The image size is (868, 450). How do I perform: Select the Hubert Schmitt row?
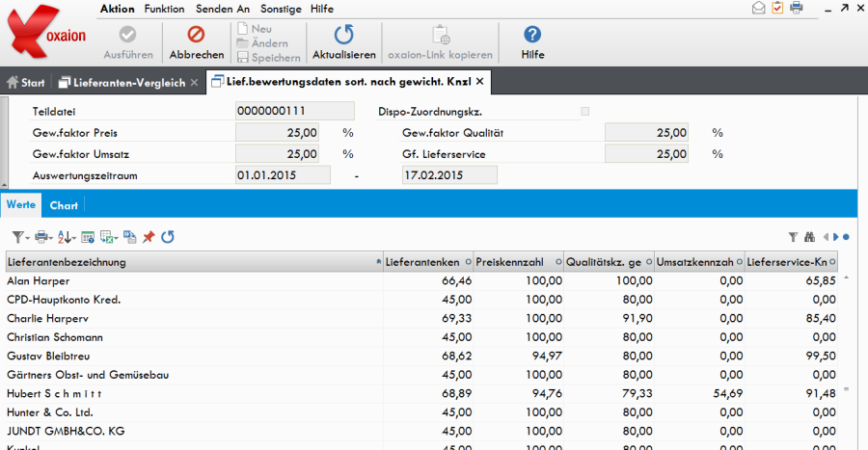[x=421, y=393]
